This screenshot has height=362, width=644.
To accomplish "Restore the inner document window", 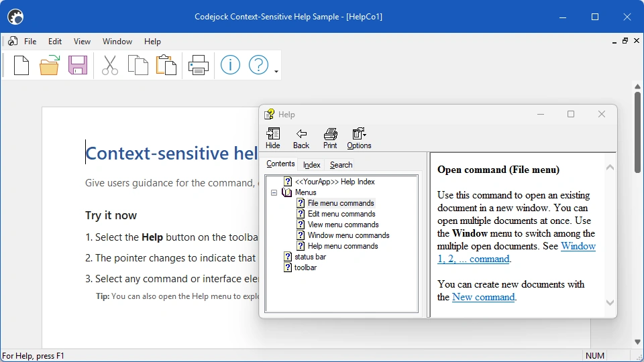I will 625,41.
